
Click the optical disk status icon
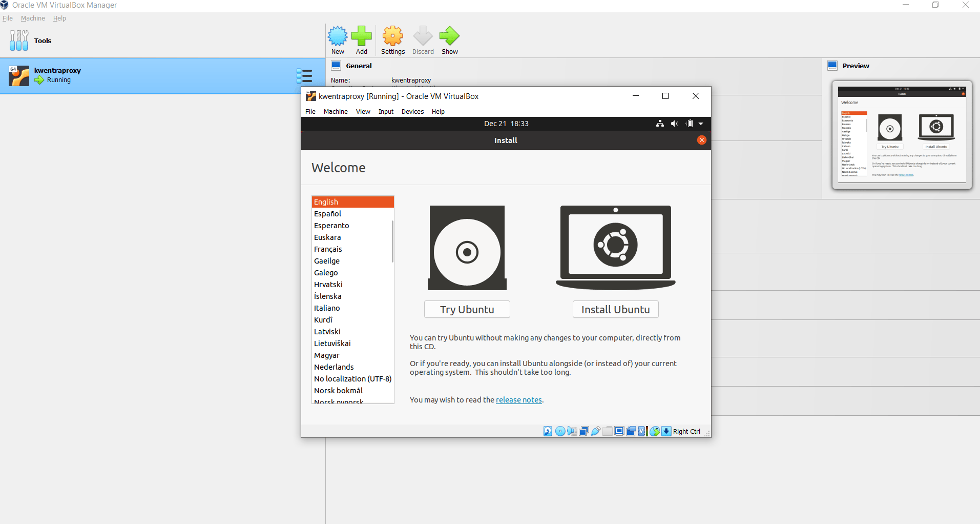click(x=560, y=431)
